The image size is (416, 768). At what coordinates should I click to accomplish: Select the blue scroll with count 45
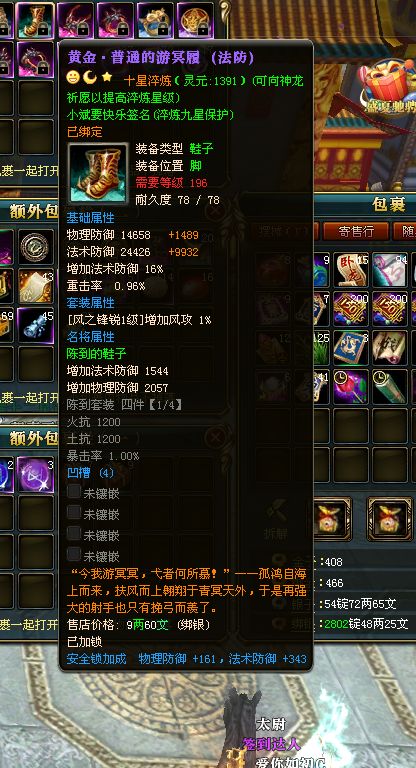[36, 325]
